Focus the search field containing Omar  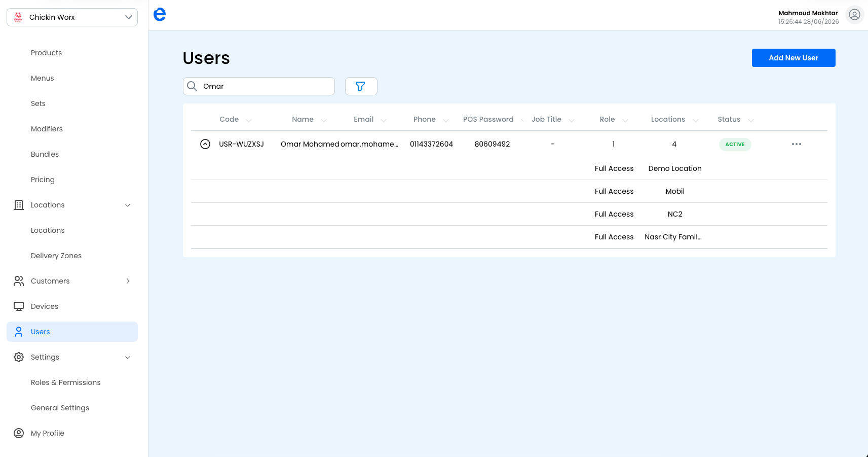click(259, 86)
